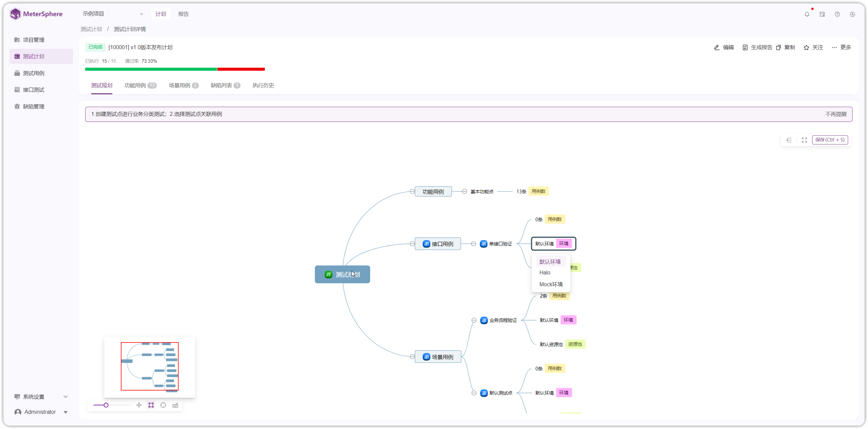
Task: Switch to the 场景用例 tab
Action: [183, 85]
